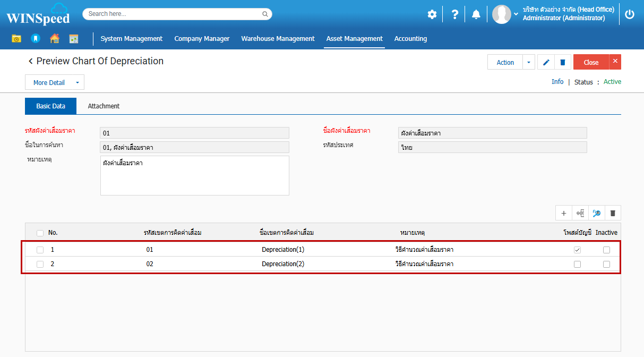Uncheck post-account checkbox for Depreciation(1)

577,250
